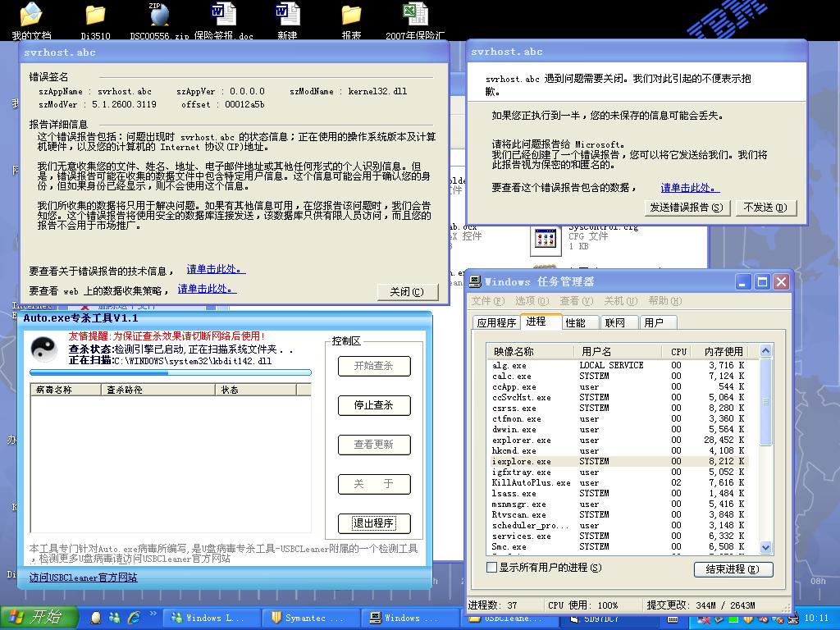Click the 关于 button
This screenshot has width=840, height=630.
tap(374, 484)
